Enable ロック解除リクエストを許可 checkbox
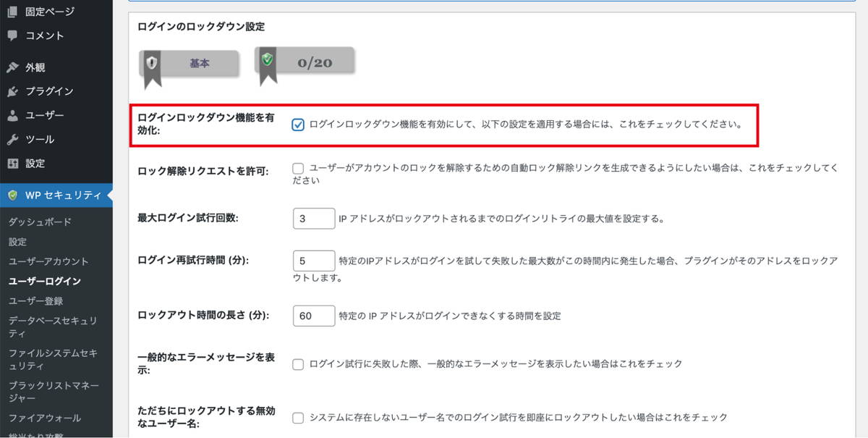Viewport: 868px width, 438px height. coord(297,169)
